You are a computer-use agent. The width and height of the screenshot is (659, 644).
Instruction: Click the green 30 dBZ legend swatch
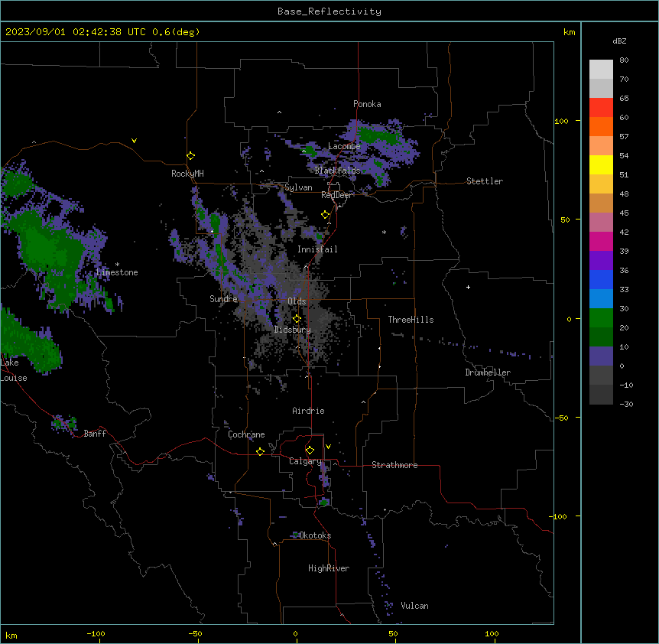pyautogui.click(x=601, y=318)
